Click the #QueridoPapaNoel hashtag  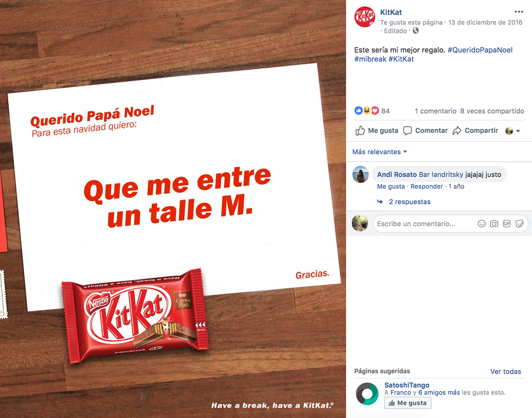point(480,50)
